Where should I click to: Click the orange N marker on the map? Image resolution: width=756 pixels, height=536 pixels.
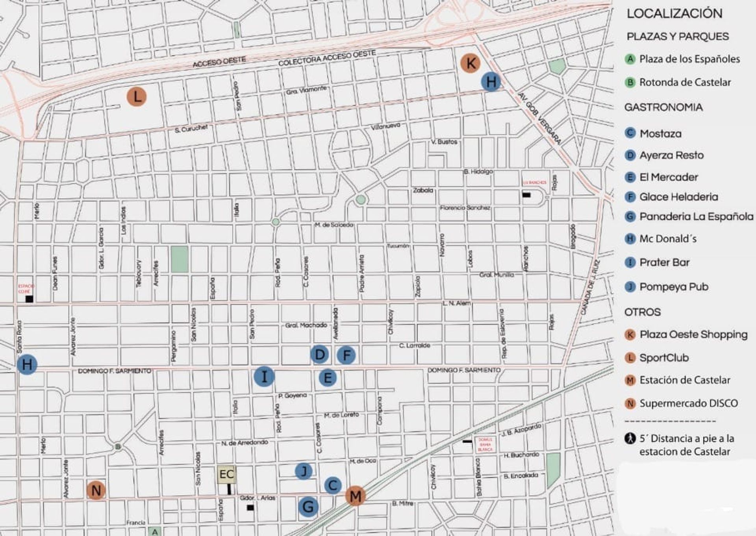96,490
